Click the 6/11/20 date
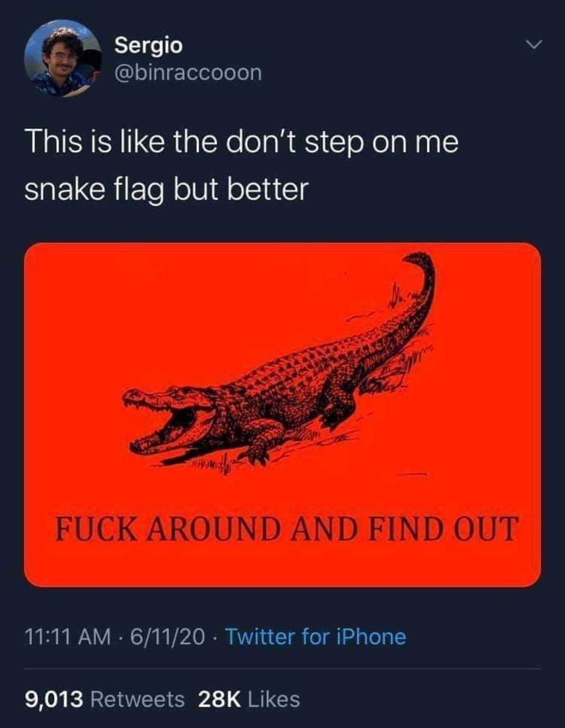Screen dimensions: 565x728 coord(168,637)
